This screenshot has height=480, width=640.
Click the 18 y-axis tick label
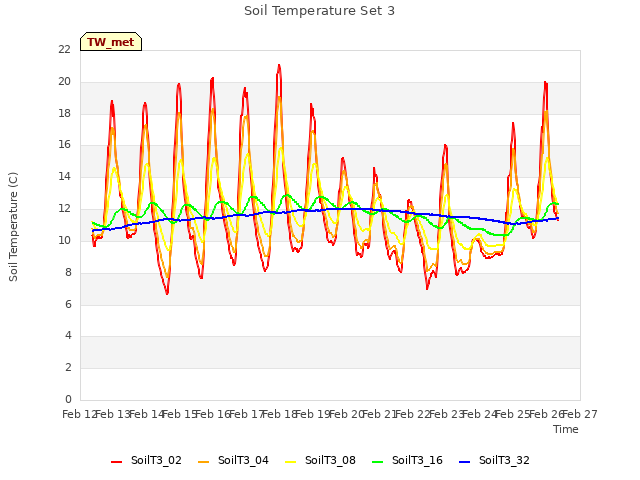(x=64, y=113)
